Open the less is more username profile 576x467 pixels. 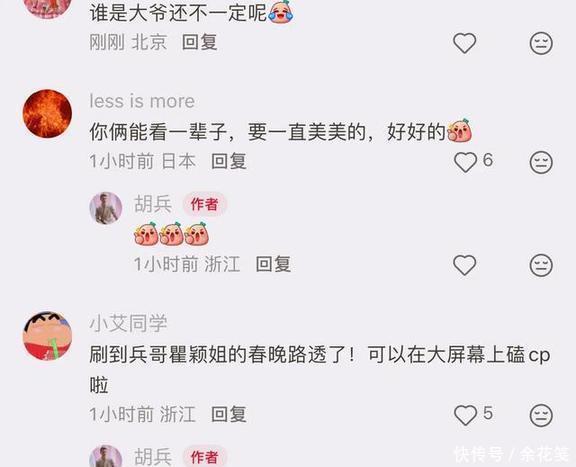[x=142, y=101]
